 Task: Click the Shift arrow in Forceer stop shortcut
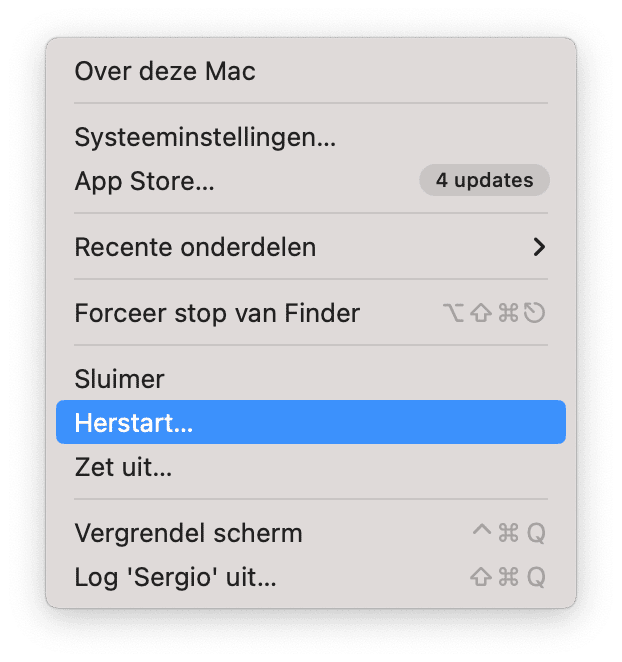coord(481,313)
